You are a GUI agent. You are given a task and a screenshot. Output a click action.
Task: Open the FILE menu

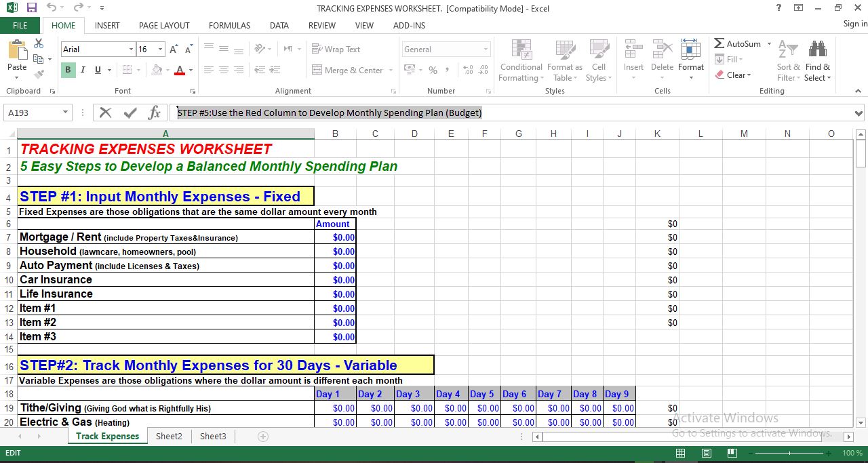pyautogui.click(x=20, y=25)
